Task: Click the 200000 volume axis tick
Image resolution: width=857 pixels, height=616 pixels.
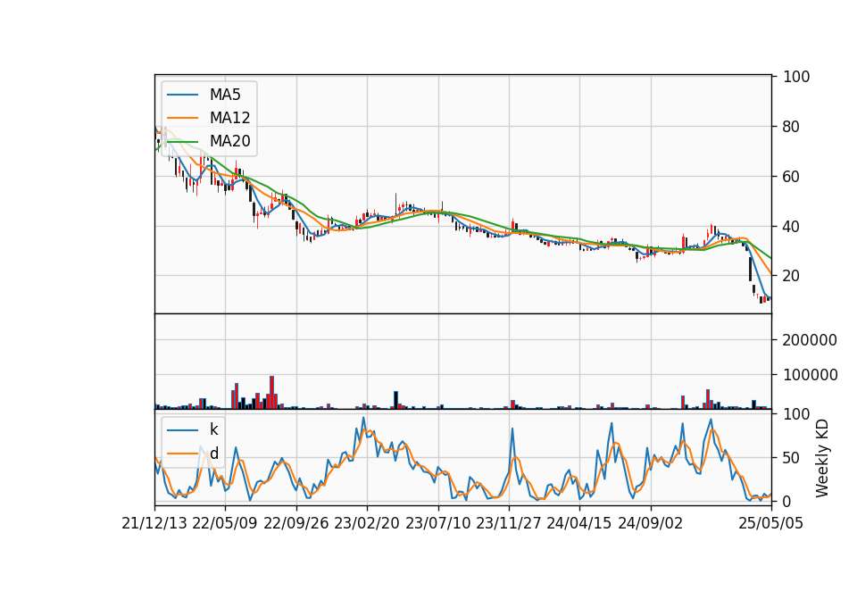Action: (810, 340)
